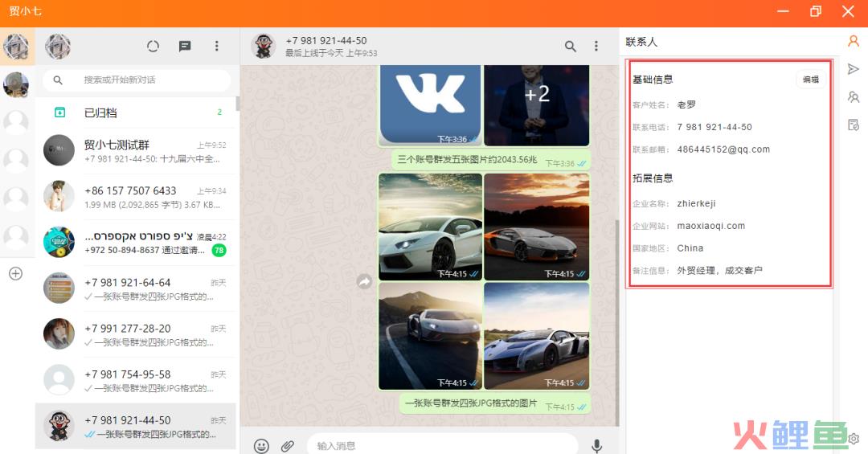The image size is (868, 454).
Task: Switch to the second account avatar in left strip
Action: tap(16, 84)
